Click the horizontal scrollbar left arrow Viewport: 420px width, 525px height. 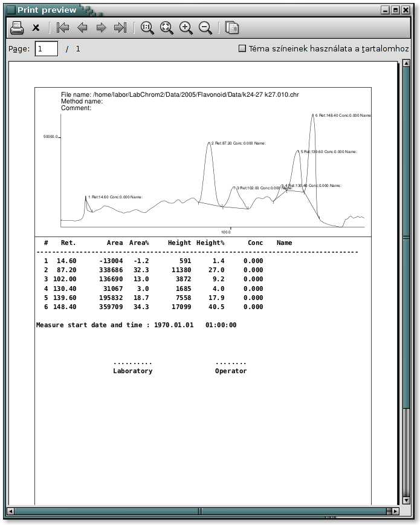click(11, 511)
